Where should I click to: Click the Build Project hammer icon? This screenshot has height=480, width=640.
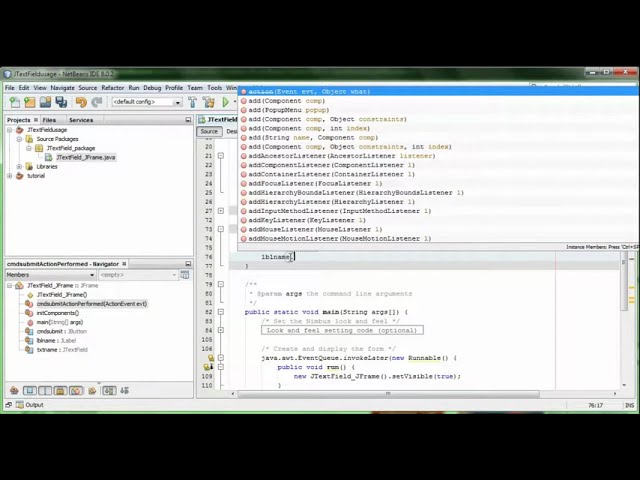coord(192,102)
